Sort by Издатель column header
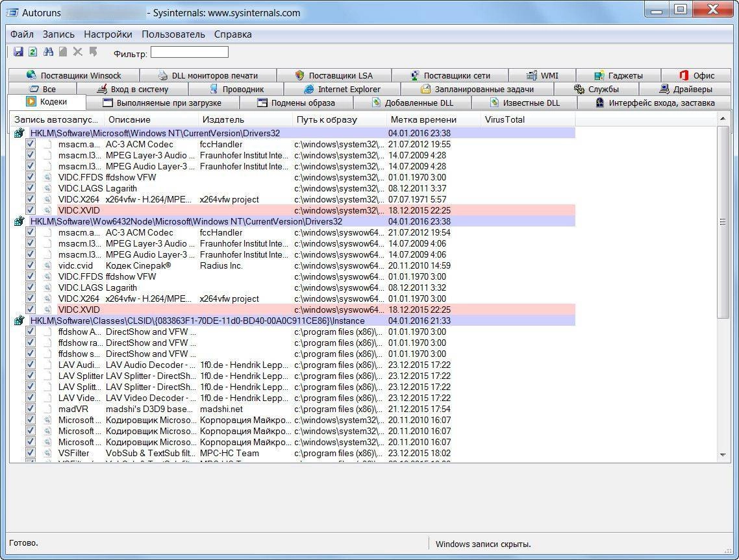 click(x=245, y=119)
